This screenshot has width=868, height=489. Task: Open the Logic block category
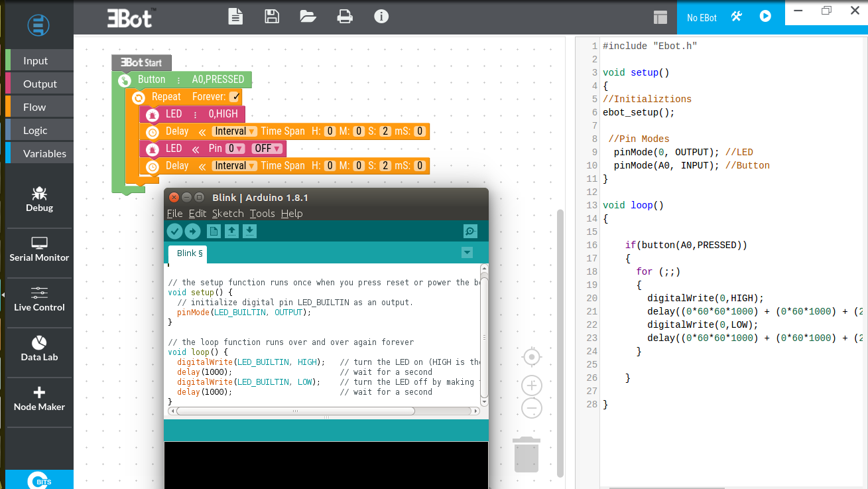click(x=39, y=130)
